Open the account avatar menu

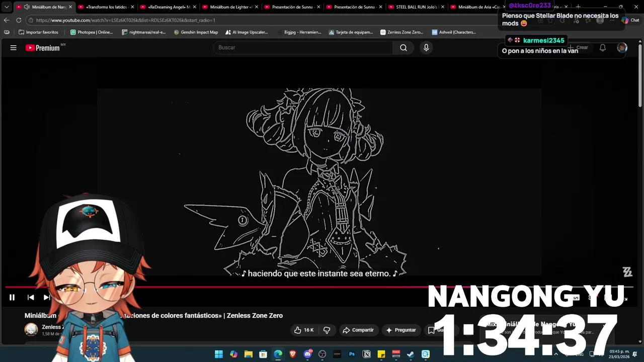tap(622, 48)
